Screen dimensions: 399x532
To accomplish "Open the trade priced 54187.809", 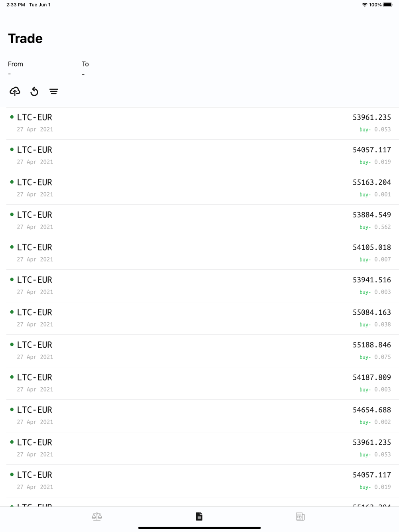I will tap(203, 383).
